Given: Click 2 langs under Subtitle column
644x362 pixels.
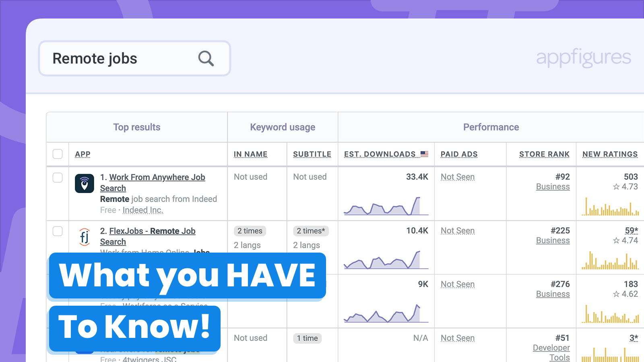Looking at the screenshot, I should click(x=306, y=245).
